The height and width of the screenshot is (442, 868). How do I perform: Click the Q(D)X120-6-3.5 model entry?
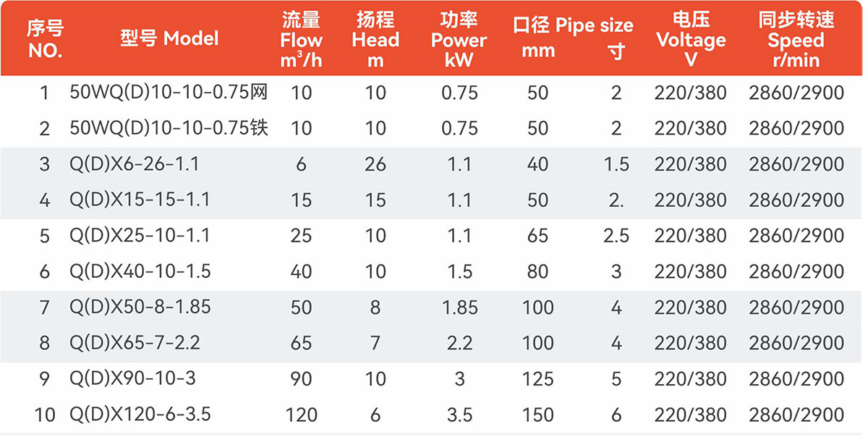pyautogui.click(x=140, y=415)
